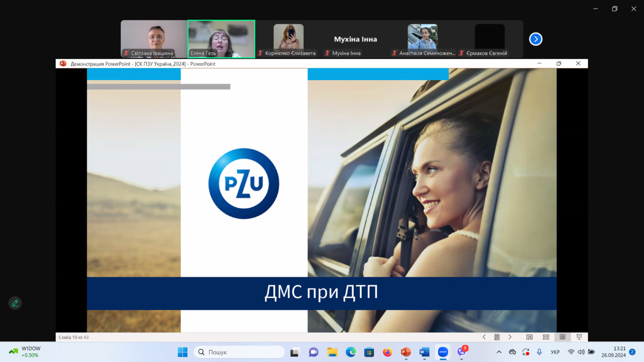
Task: Click the 'ДМС при ДТП' slide title
Action: click(x=321, y=292)
